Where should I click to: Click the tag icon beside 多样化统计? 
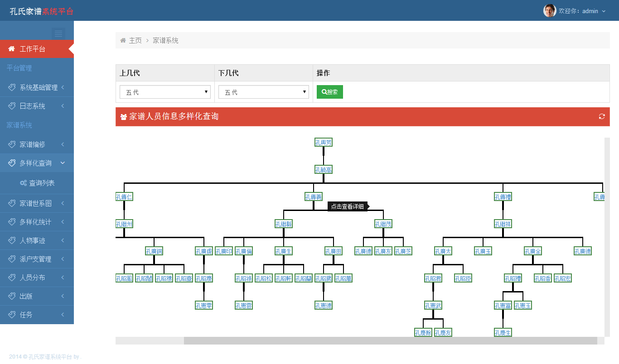pyautogui.click(x=12, y=222)
